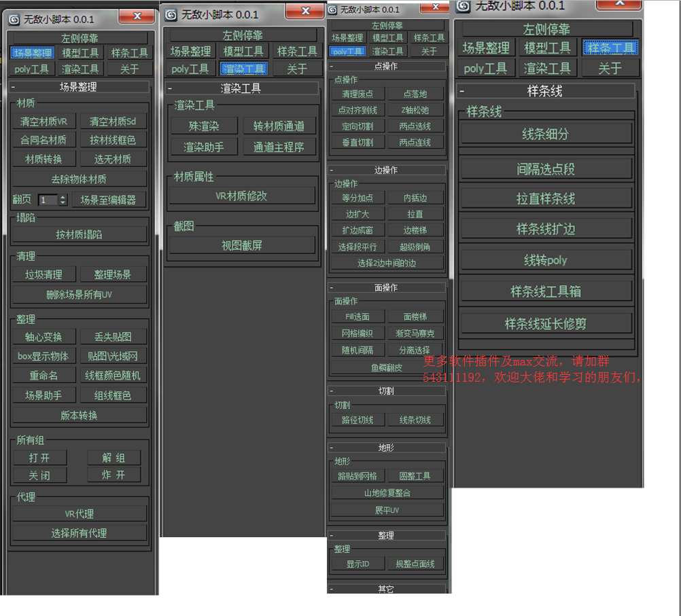681x616 pixels.
Task: Click 通道主程序 button
Action: pos(279,147)
